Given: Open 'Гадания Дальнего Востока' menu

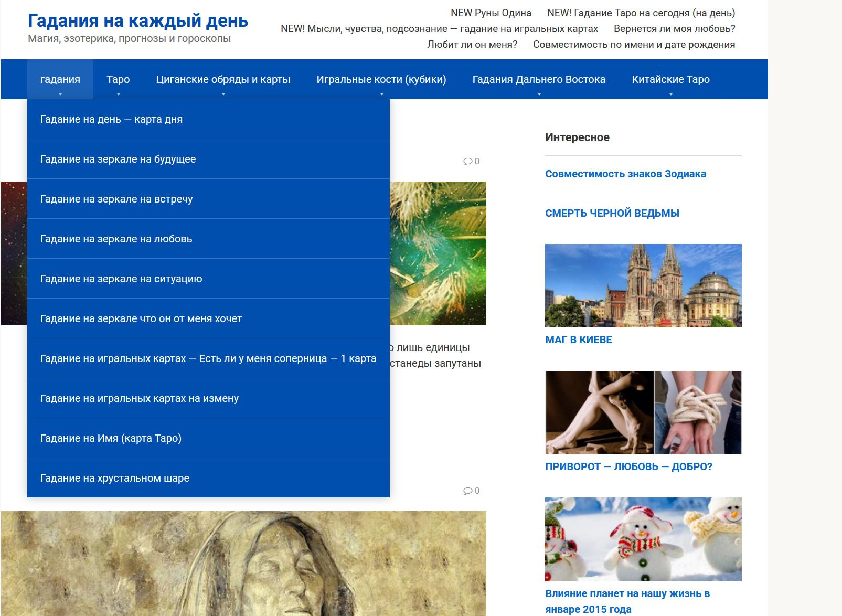Looking at the screenshot, I should coord(539,79).
